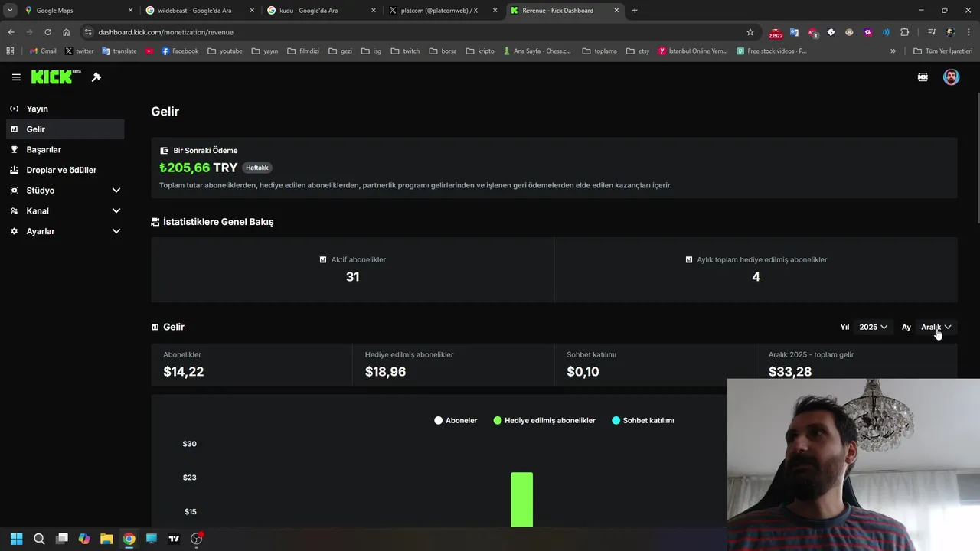Select Gelir in the sidebar
The width and height of the screenshot is (980, 551).
pos(65,129)
